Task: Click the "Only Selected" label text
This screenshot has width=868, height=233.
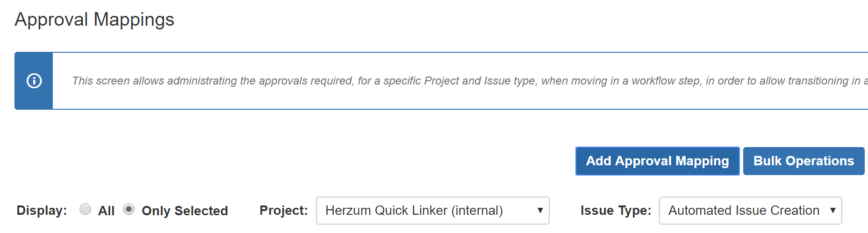Action: (x=185, y=211)
